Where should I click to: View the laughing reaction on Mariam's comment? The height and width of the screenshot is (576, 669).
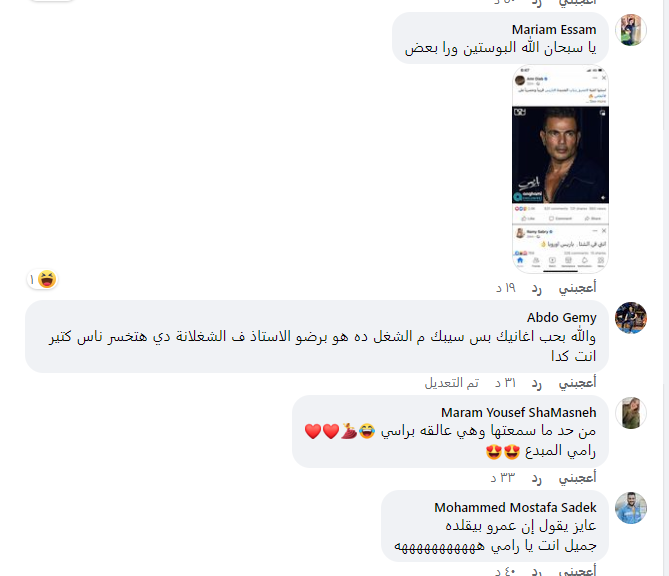pyautogui.click(x=42, y=280)
